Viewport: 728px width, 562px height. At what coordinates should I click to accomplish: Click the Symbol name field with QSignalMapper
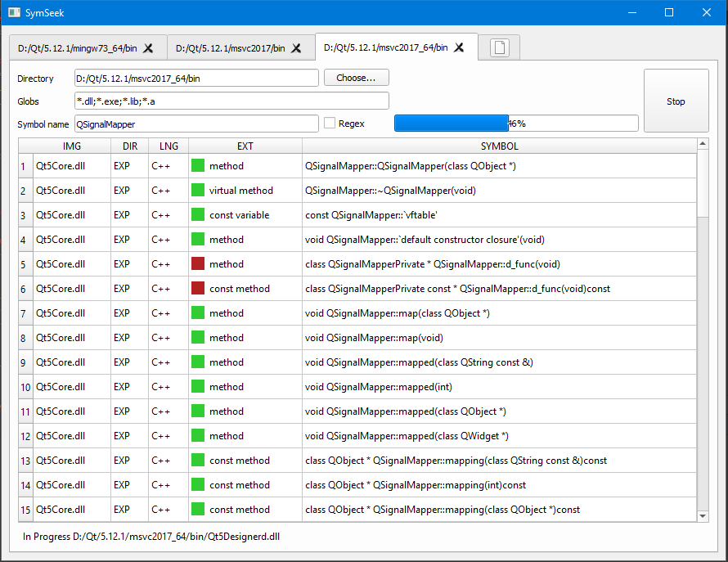pyautogui.click(x=196, y=124)
